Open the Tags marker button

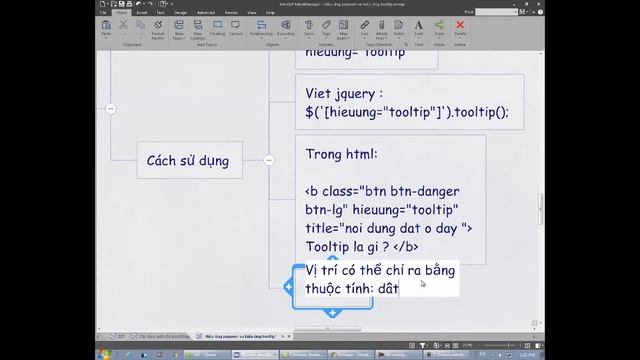pyautogui.click(x=326, y=25)
